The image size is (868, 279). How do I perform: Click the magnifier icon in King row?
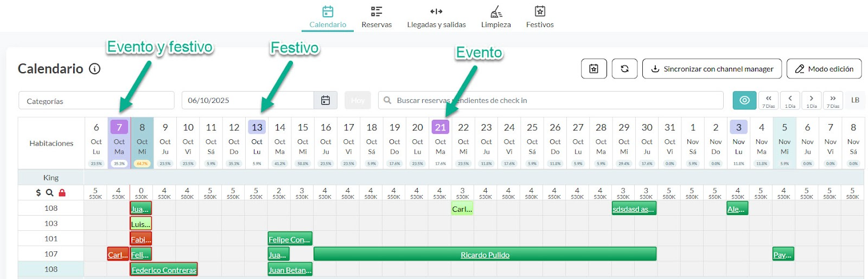(x=50, y=193)
